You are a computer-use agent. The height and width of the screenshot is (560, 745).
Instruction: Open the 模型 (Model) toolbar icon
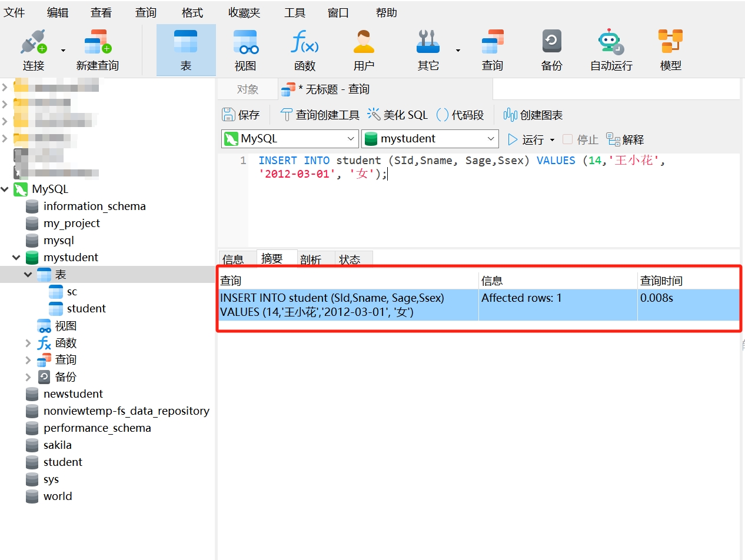tap(670, 49)
